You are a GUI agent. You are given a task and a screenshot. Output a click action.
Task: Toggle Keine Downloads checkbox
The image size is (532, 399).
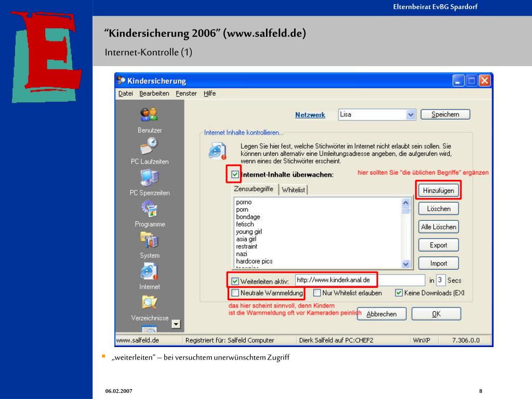[398, 292]
